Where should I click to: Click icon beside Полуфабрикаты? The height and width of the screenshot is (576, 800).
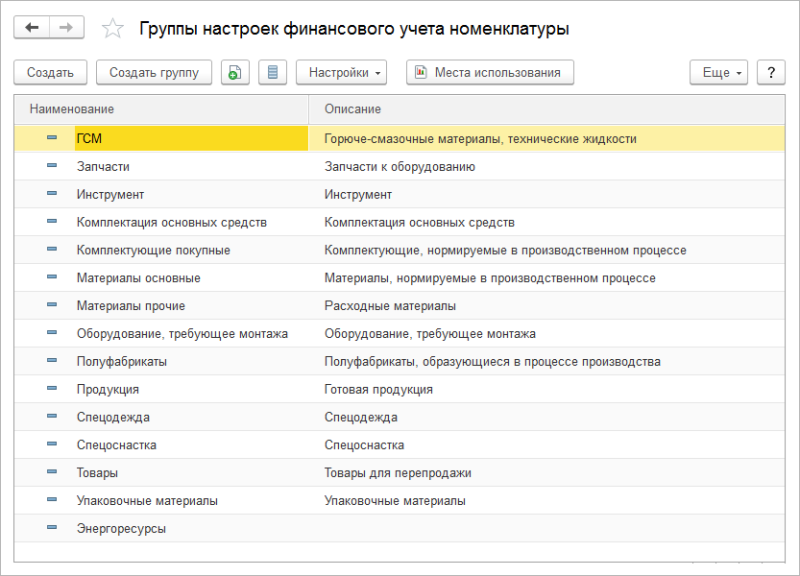point(52,360)
